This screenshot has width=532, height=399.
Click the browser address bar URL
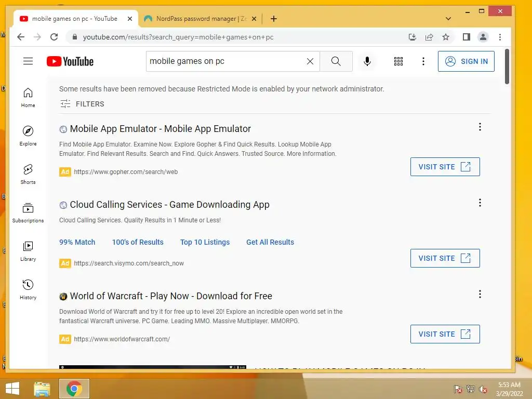(x=178, y=37)
